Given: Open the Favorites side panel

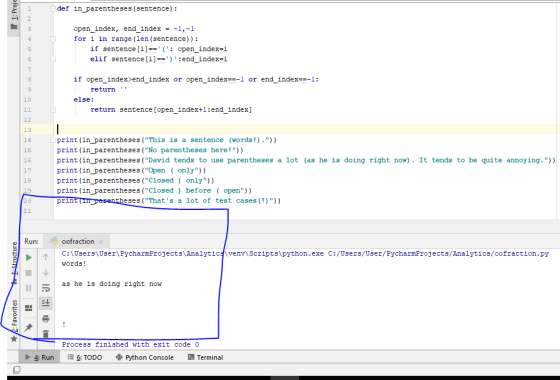Looking at the screenshot, I should click(14, 316).
